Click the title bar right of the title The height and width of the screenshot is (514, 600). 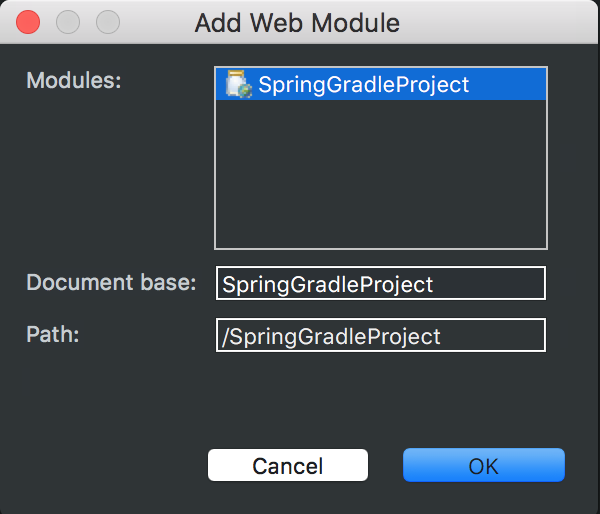coord(500,22)
